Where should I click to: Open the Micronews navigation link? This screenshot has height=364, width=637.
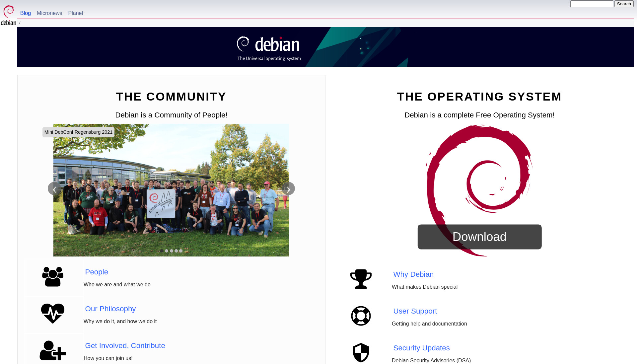49,13
